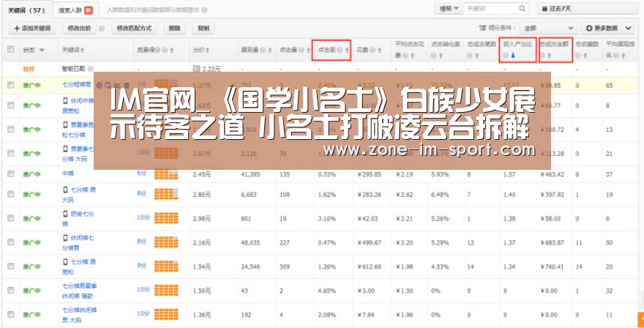Click the ￥683.87 total amount cell
644x328 pixels.
[x=553, y=242]
